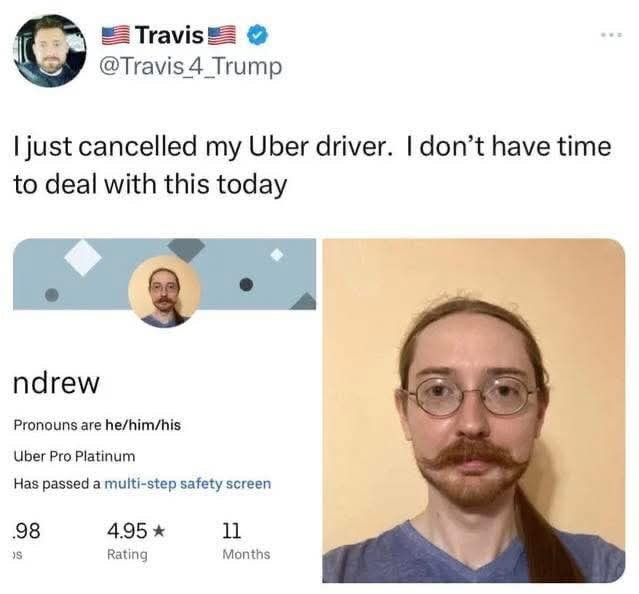Click the he/him/his pronouns text
Image resolution: width=639 pixels, height=594 pixels.
click(143, 425)
